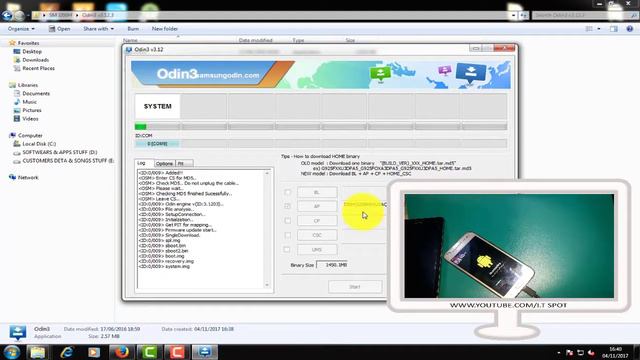Viewport: 640px width, 360px height.
Task: Open media player from taskbar
Action: tap(93, 352)
